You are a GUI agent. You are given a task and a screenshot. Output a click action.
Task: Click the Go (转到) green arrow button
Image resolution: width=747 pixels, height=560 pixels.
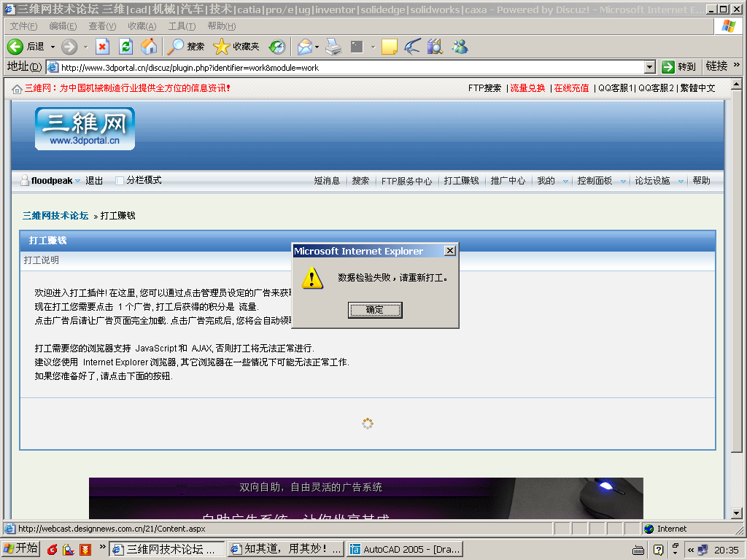point(679,66)
